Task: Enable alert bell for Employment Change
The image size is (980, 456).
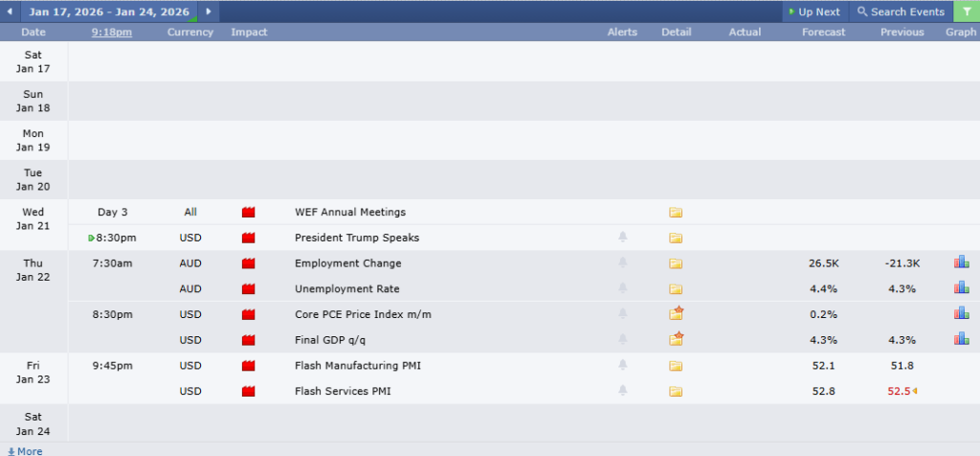Action: click(x=623, y=263)
